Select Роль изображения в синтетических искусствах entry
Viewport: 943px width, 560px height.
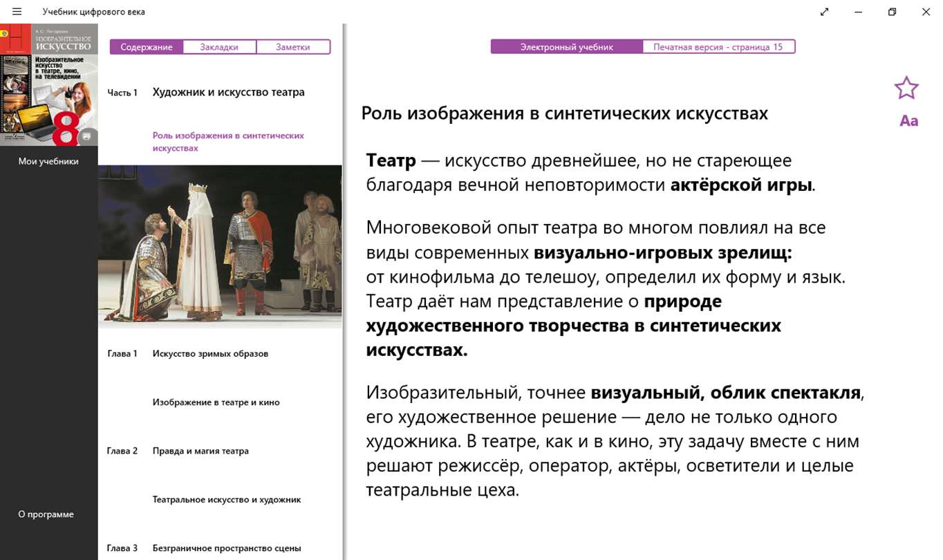click(x=228, y=142)
